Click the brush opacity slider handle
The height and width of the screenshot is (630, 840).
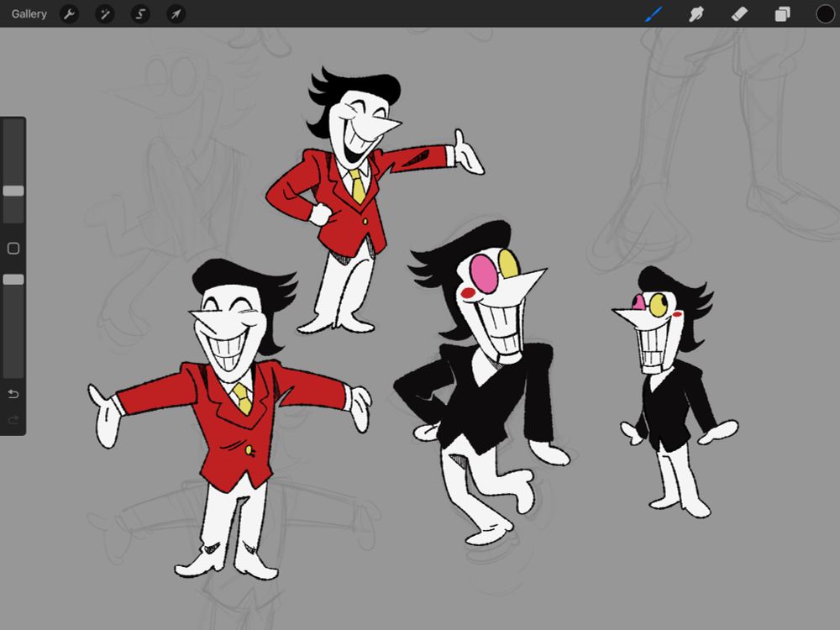[13, 279]
